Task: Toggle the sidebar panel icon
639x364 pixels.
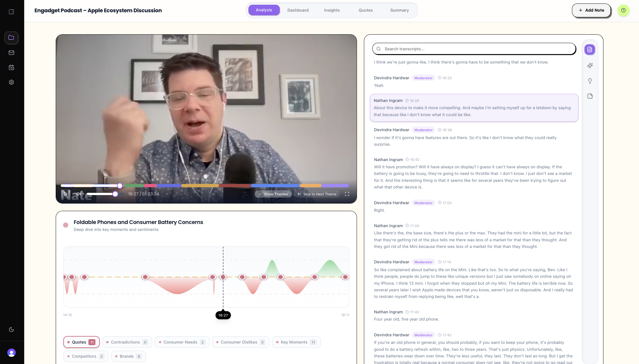Action: tap(12, 12)
